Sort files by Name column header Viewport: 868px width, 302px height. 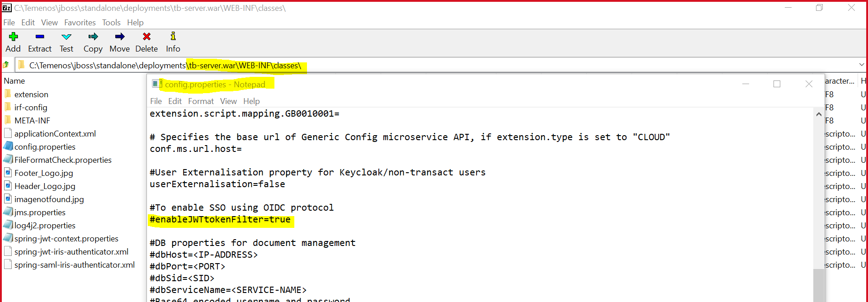click(14, 81)
